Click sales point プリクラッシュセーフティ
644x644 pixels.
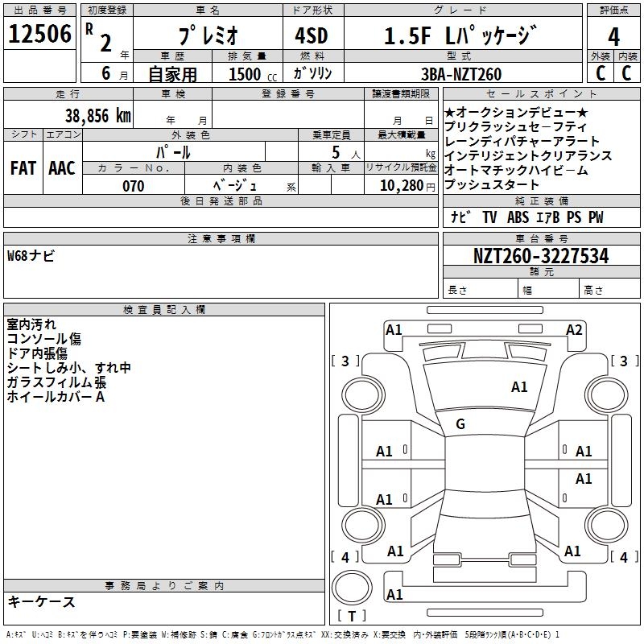(x=515, y=126)
